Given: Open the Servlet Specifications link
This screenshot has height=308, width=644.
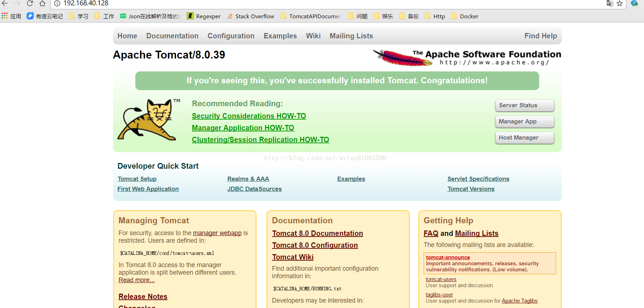Looking at the screenshot, I should [478, 179].
